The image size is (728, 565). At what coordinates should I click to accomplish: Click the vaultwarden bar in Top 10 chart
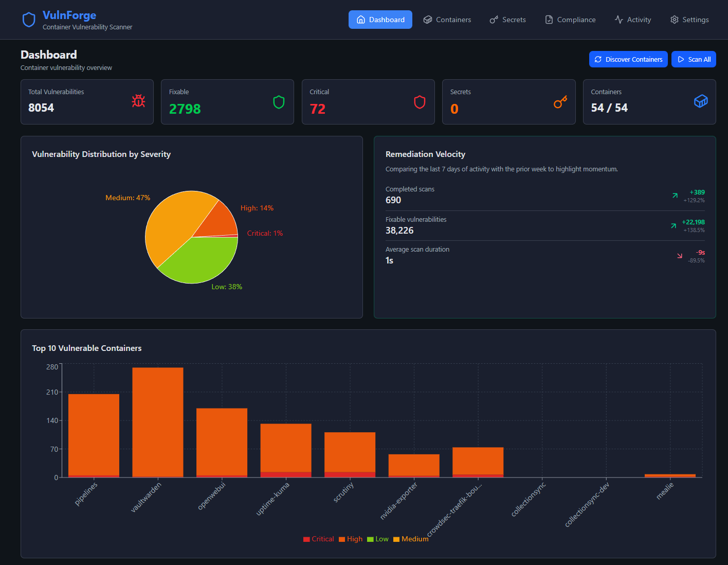(157, 422)
